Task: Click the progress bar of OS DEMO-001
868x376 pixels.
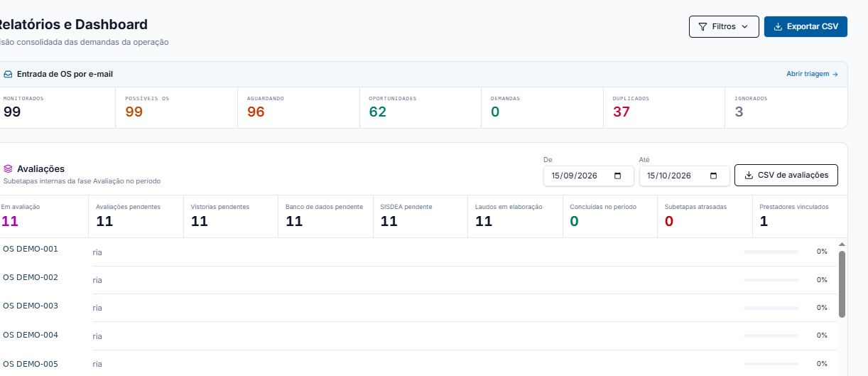Action: 771,252
